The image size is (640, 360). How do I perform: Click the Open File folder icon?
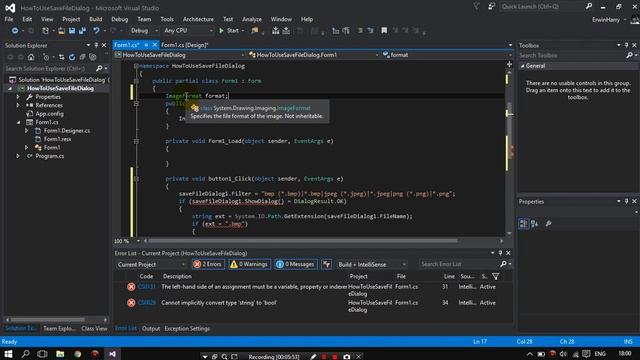click(x=61, y=31)
